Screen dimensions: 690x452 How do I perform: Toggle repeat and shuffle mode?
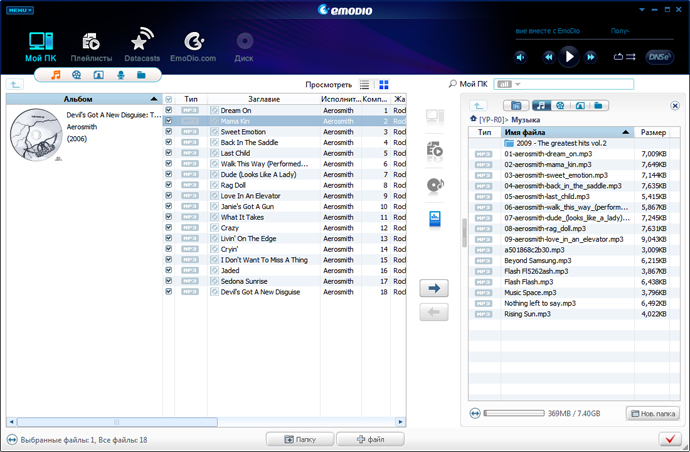pos(624,57)
